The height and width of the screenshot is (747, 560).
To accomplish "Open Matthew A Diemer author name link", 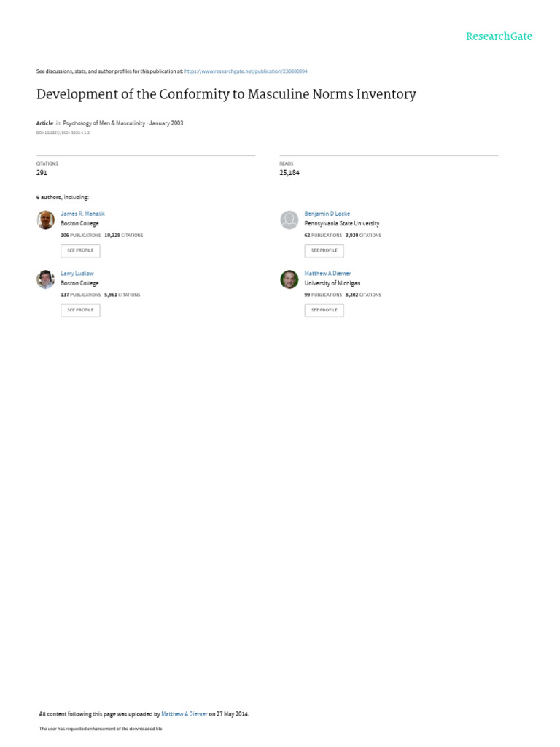I will [327, 273].
